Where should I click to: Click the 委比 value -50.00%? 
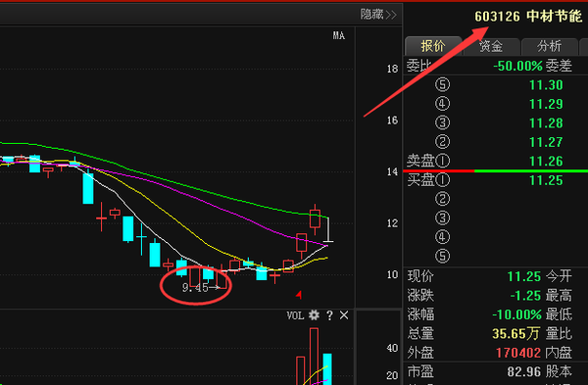(x=517, y=66)
